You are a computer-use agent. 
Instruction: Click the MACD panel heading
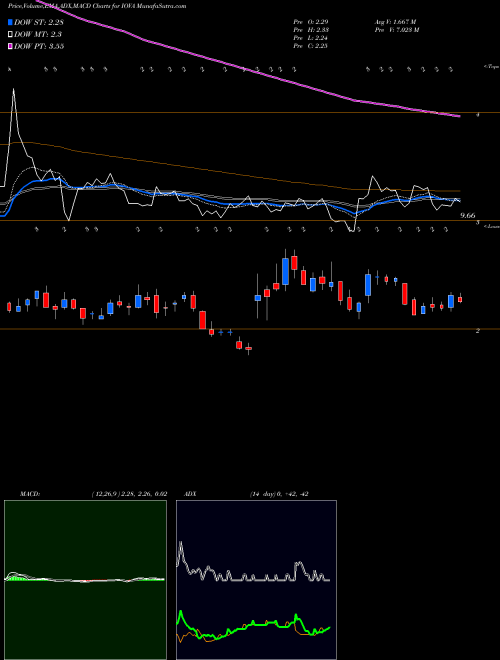click(30, 494)
